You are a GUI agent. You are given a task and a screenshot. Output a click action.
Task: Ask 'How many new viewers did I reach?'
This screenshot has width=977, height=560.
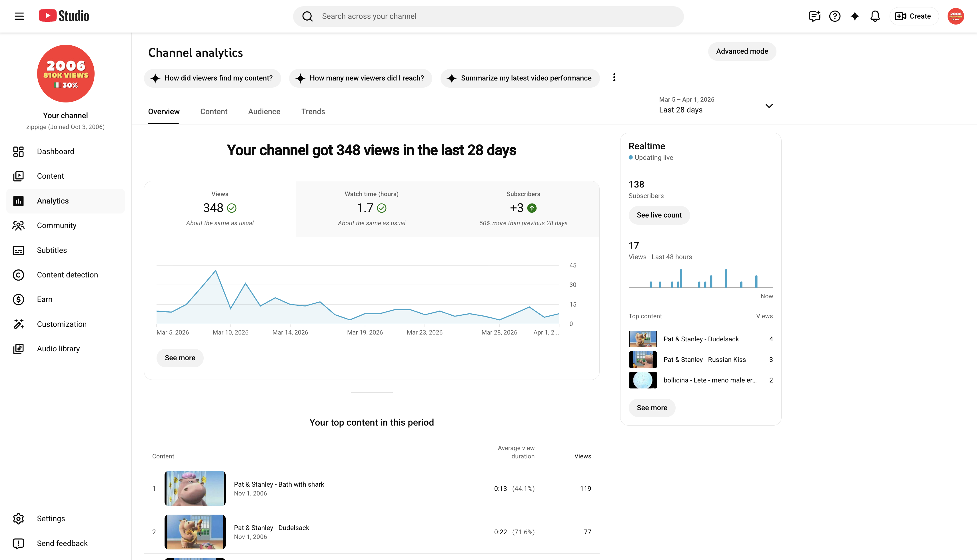pos(360,78)
